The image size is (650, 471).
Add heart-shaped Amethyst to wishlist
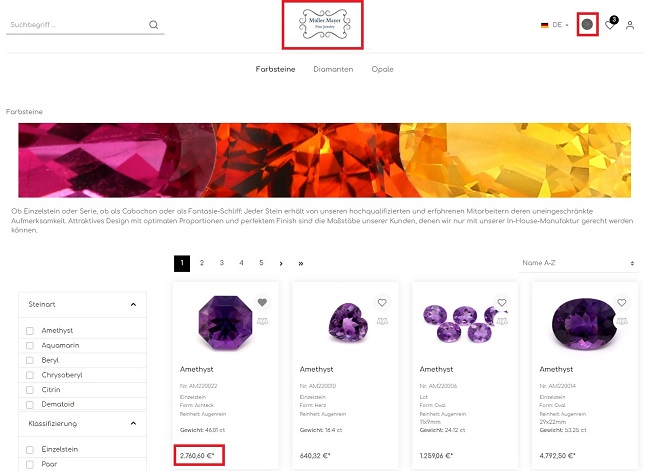click(382, 302)
